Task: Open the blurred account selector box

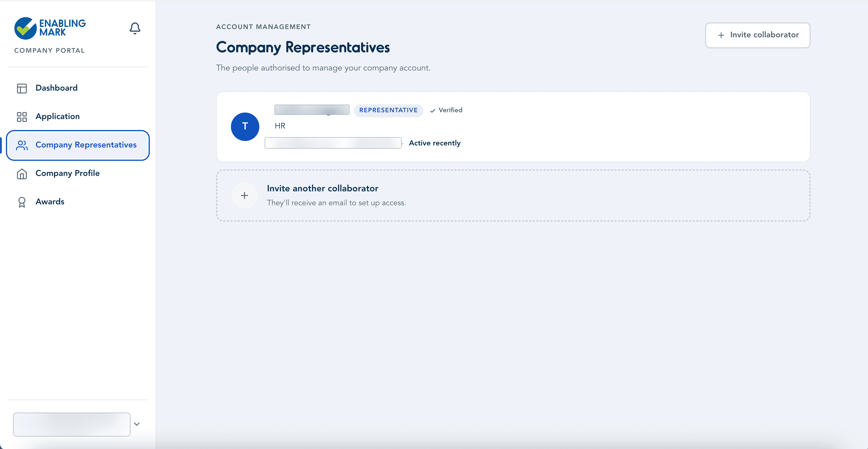Action: 72,424
